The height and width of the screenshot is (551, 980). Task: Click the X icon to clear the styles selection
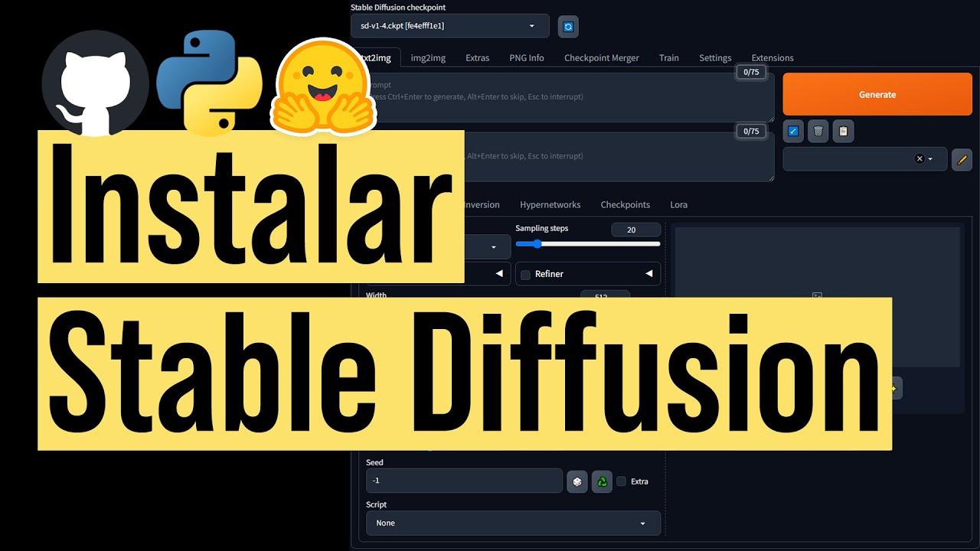(920, 158)
